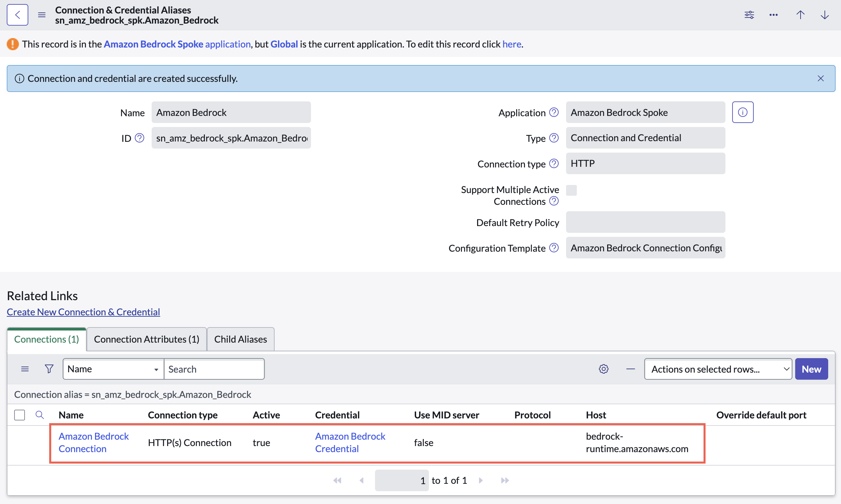
Task: Open list personalize gear icon
Action: 603,369
